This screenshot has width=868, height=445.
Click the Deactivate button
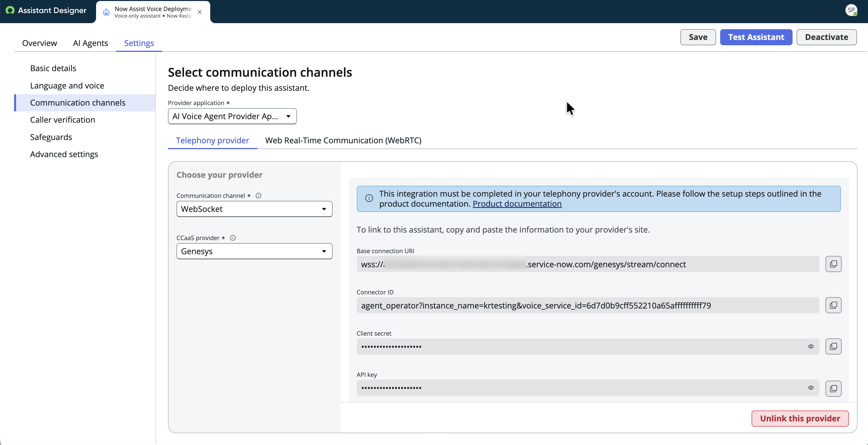pos(827,37)
